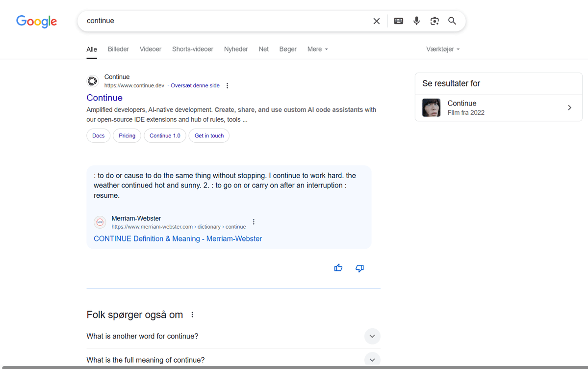Open the Continue result title link

[x=104, y=98]
